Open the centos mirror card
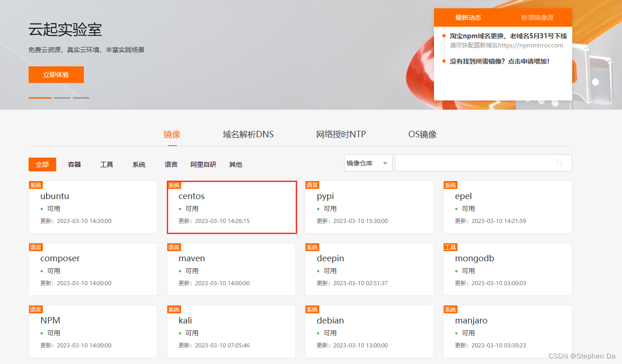The image size is (622, 364). (231, 207)
